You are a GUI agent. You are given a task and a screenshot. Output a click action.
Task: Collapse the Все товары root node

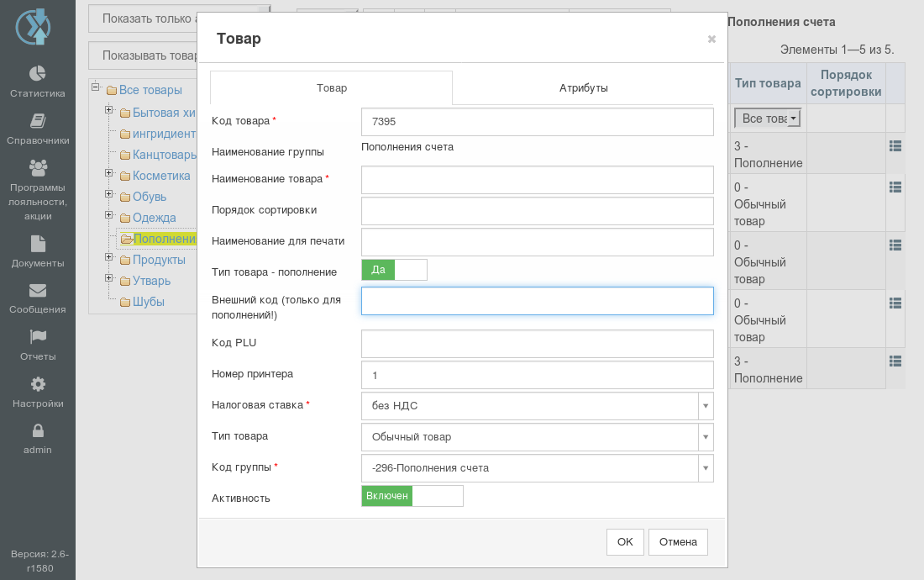[x=96, y=87]
